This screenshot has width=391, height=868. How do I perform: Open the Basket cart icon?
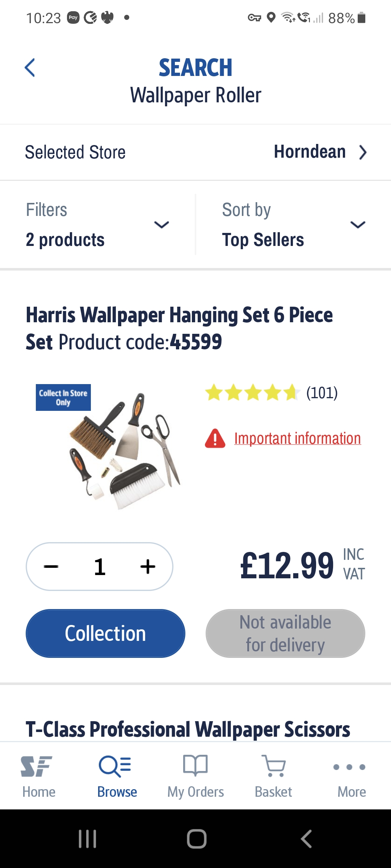tap(274, 766)
